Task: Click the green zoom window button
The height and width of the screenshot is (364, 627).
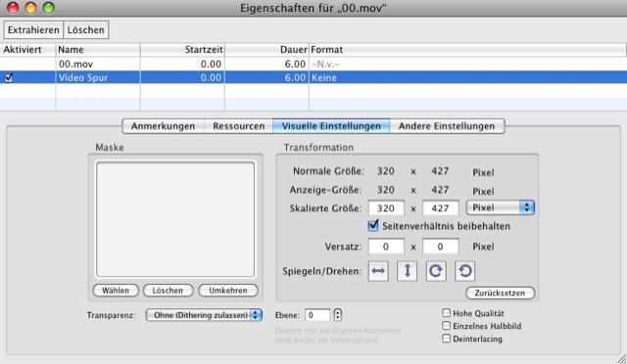Action: 48,8
